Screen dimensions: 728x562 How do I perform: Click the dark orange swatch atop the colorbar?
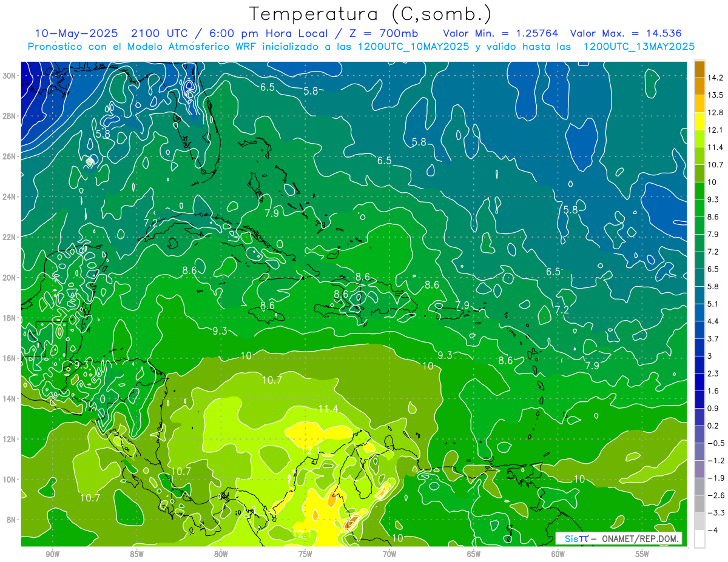coord(699,70)
